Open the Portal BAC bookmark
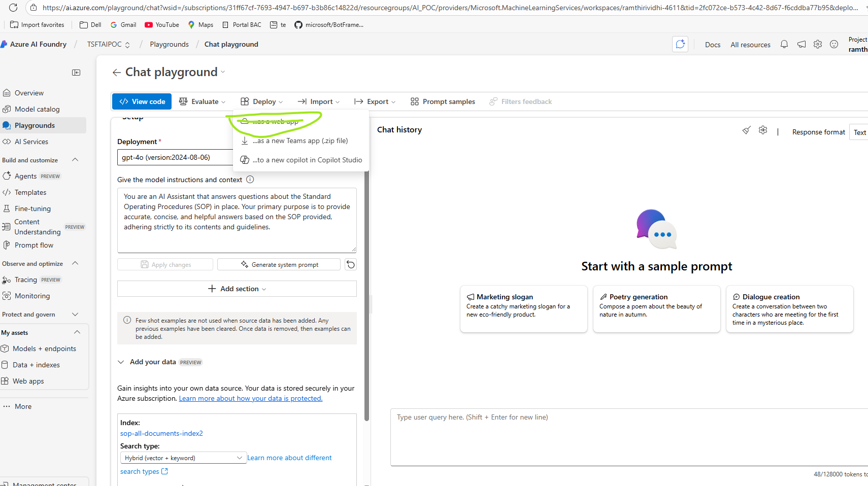Image resolution: width=868 pixels, height=486 pixels. tap(242, 25)
